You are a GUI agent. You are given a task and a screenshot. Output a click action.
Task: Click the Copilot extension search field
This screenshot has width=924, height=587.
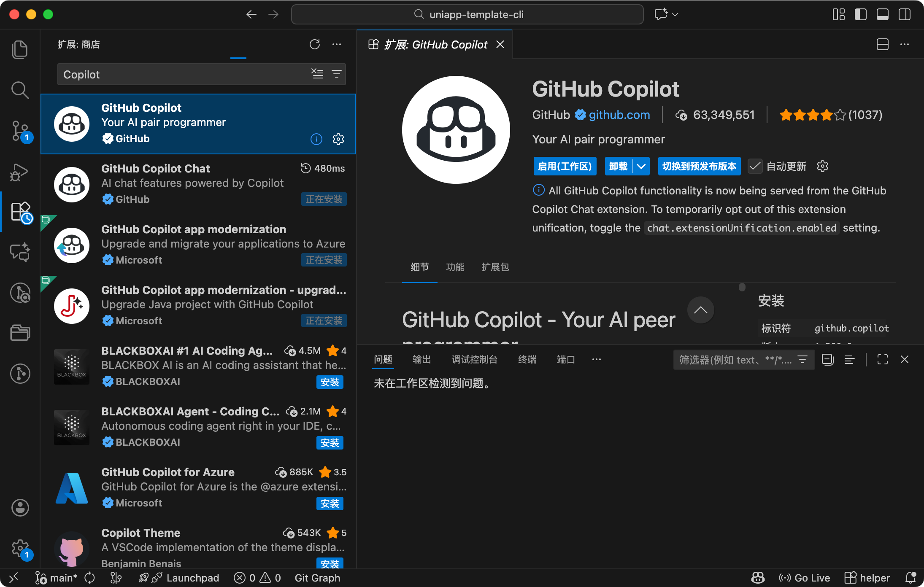181,75
